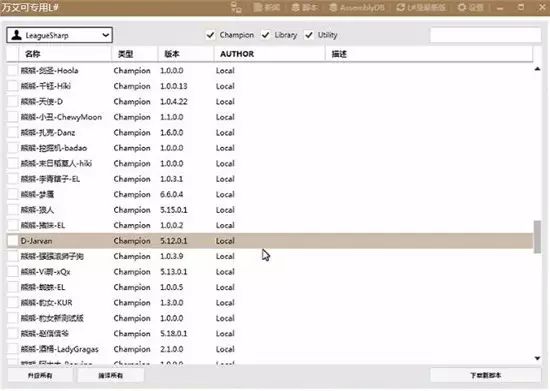Toggle the Utility filter checkbox
This screenshot has height=391, width=550.
click(x=309, y=35)
